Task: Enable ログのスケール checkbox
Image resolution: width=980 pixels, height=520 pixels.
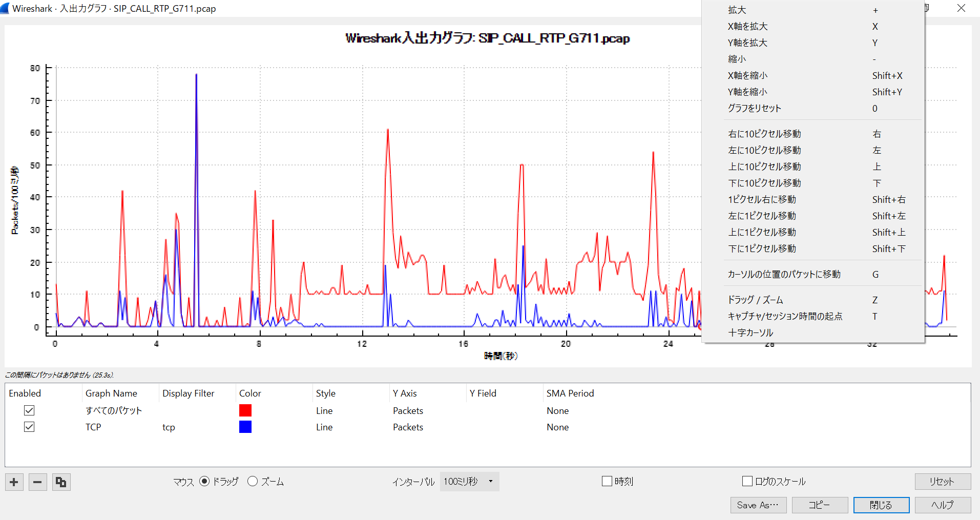Action: click(x=747, y=481)
